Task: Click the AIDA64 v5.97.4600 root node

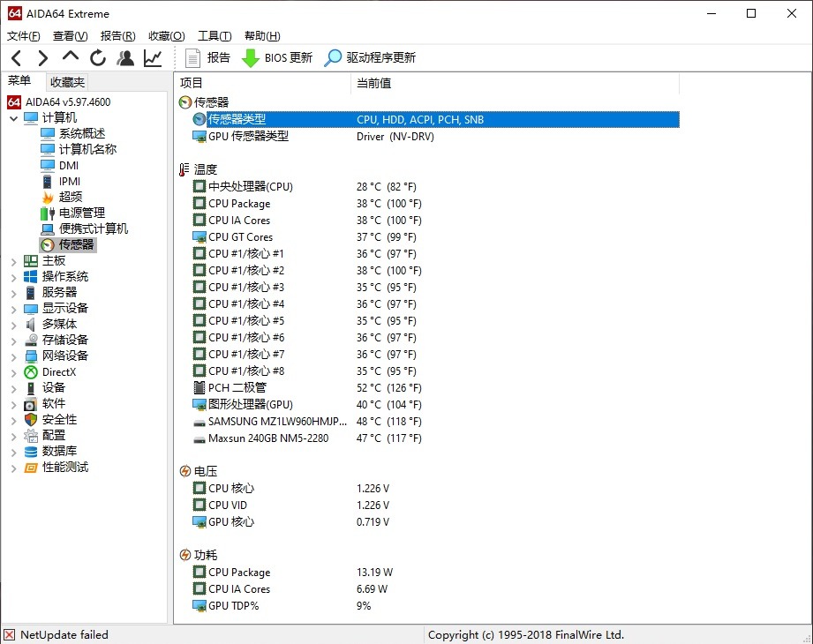Action: click(68, 102)
